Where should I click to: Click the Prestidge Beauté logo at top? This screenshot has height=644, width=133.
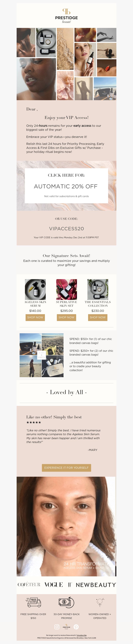tap(66, 16)
